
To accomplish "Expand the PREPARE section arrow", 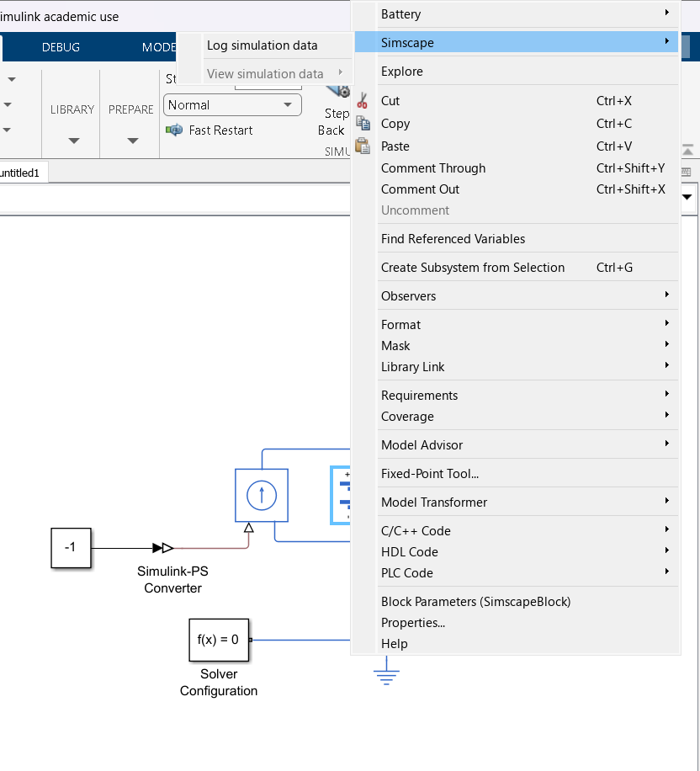I will 133,141.
